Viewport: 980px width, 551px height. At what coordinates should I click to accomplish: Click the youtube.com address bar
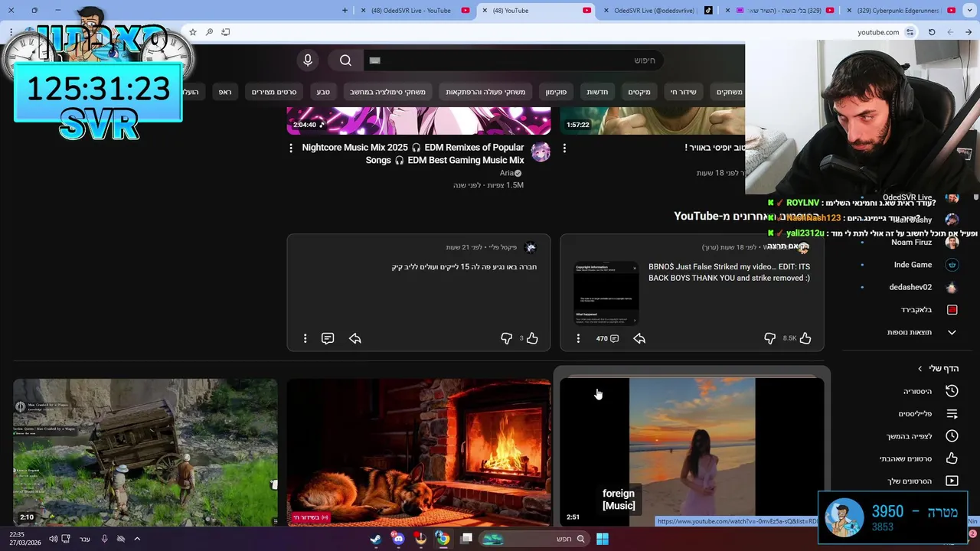[877, 32]
